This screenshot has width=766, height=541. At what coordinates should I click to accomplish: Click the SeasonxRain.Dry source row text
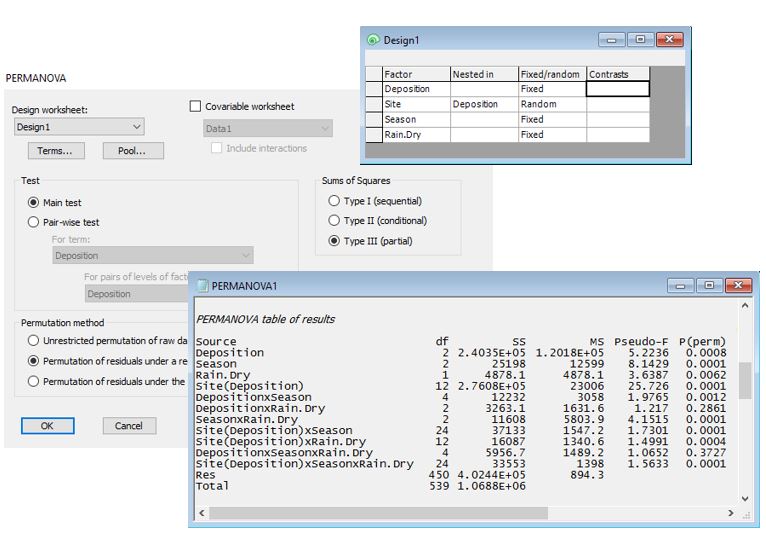pos(246,419)
